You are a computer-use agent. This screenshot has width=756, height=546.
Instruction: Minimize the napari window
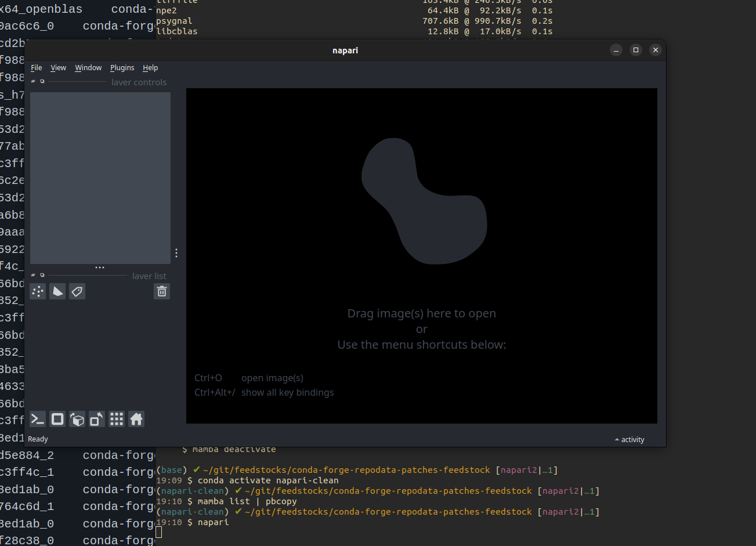(x=617, y=50)
